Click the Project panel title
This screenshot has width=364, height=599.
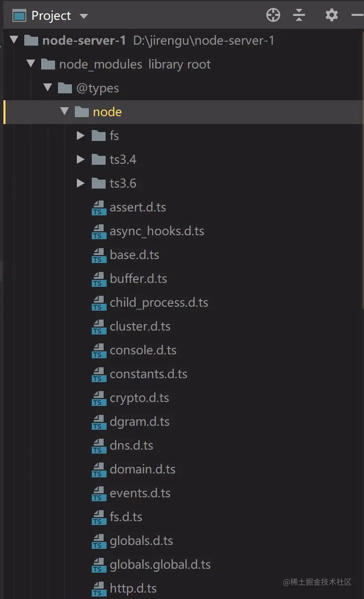(x=51, y=16)
